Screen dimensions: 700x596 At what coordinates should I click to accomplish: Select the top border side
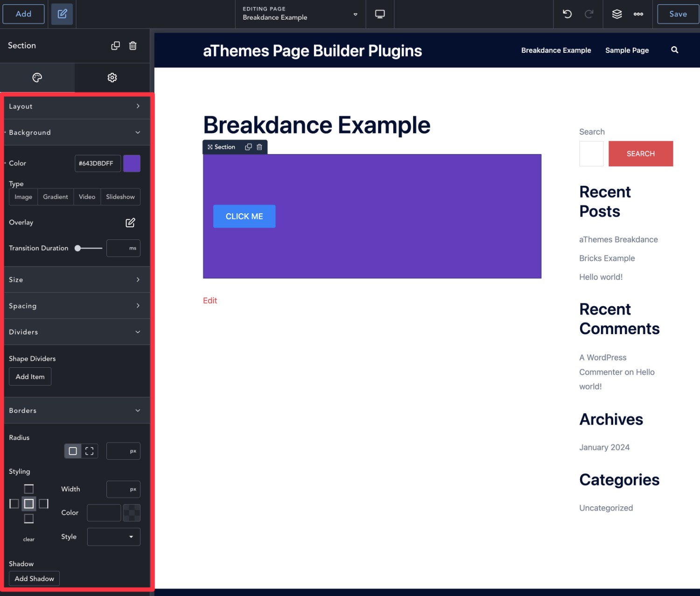pyautogui.click(x=29, y=489)
